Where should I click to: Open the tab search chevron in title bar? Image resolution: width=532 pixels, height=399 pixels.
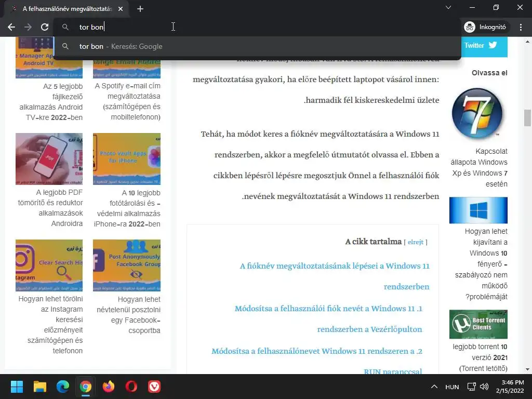(x=448, y=7)
